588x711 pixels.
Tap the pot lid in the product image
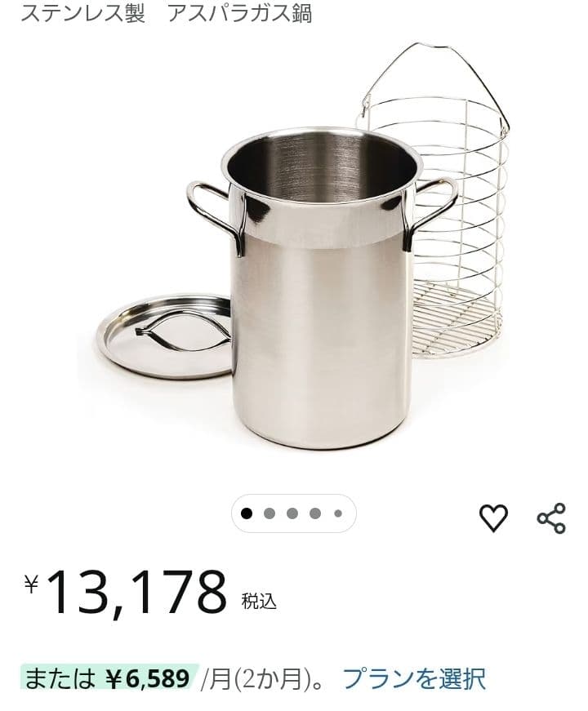click(164, 336)
